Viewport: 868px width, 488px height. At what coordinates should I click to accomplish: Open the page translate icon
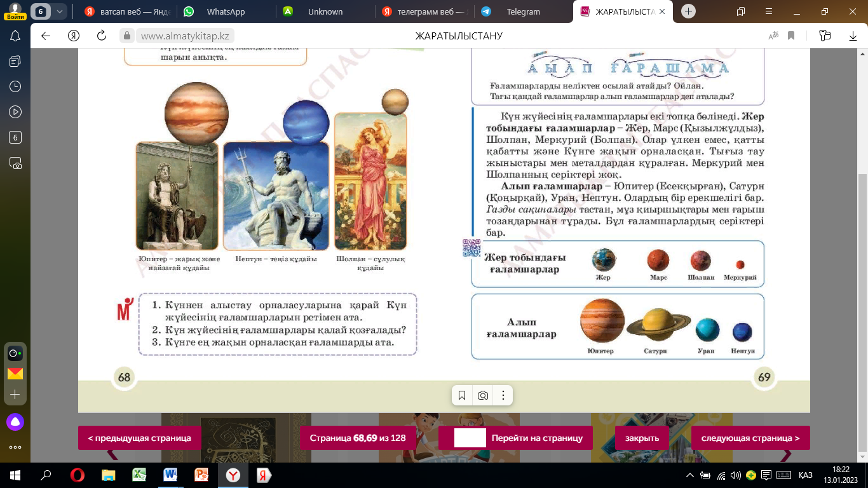773,36
